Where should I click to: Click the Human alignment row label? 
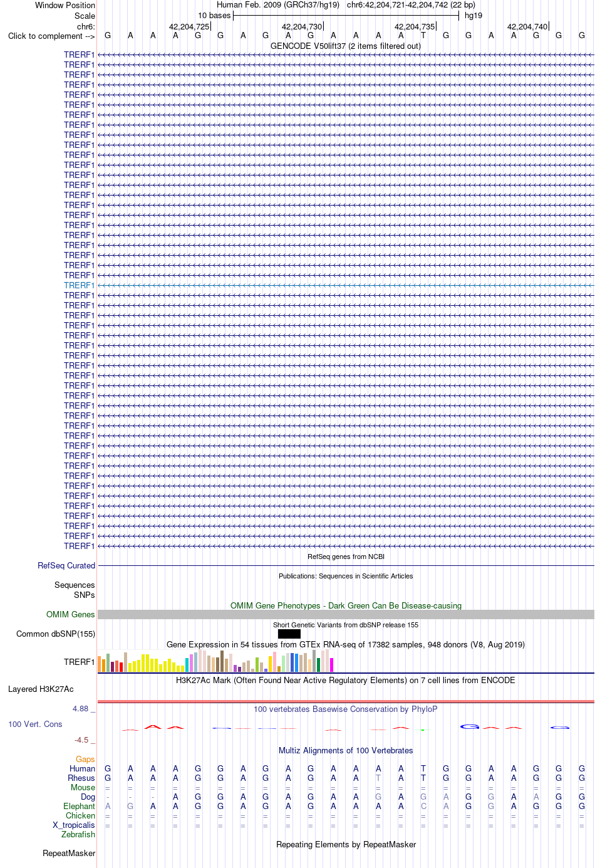(x=82, y=769)
